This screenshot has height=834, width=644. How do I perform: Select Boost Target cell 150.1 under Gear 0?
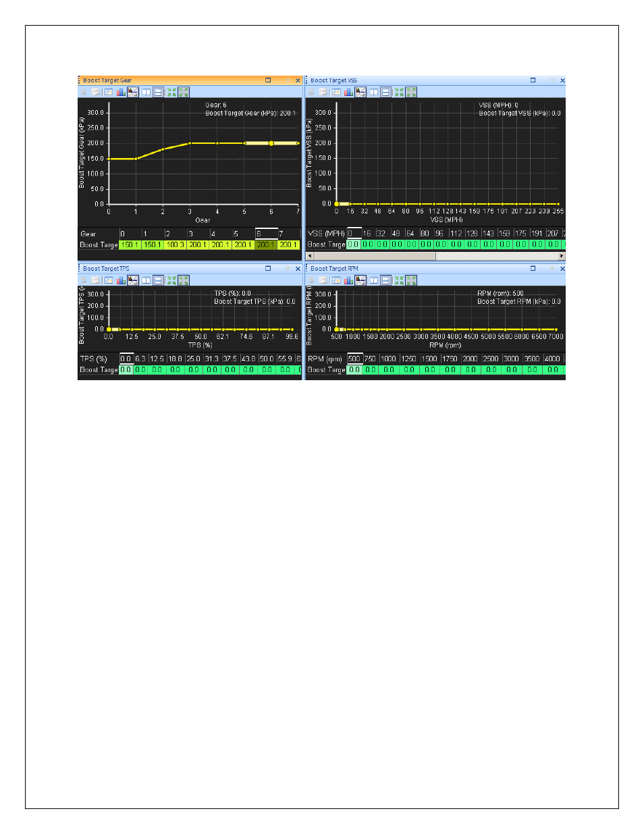[x=130, y=244]
